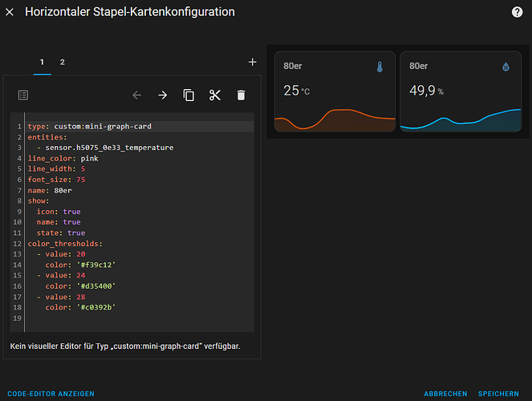The image size is (532, 401).
Task: Move card left with back arrow
Action: click(x=136, y=95)
